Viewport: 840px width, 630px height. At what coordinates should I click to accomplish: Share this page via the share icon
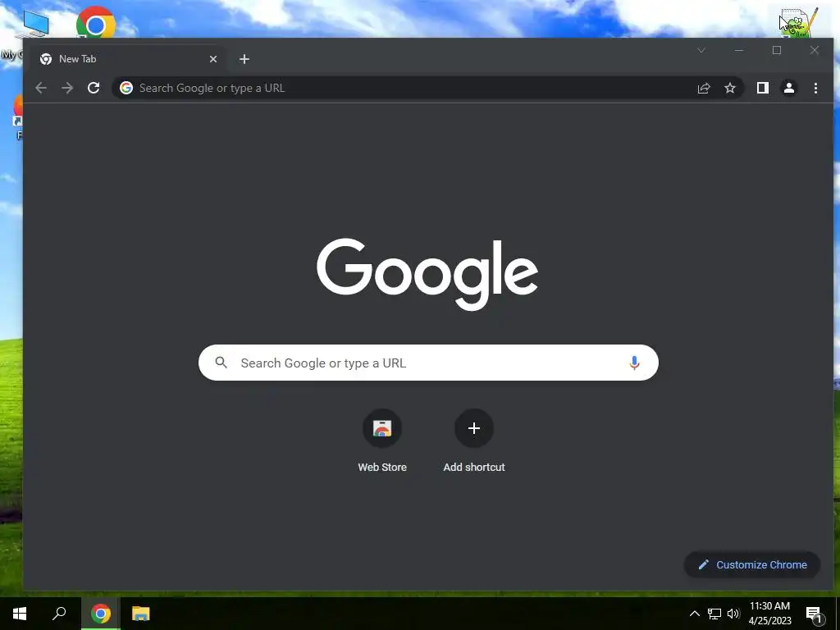point(704,88)
